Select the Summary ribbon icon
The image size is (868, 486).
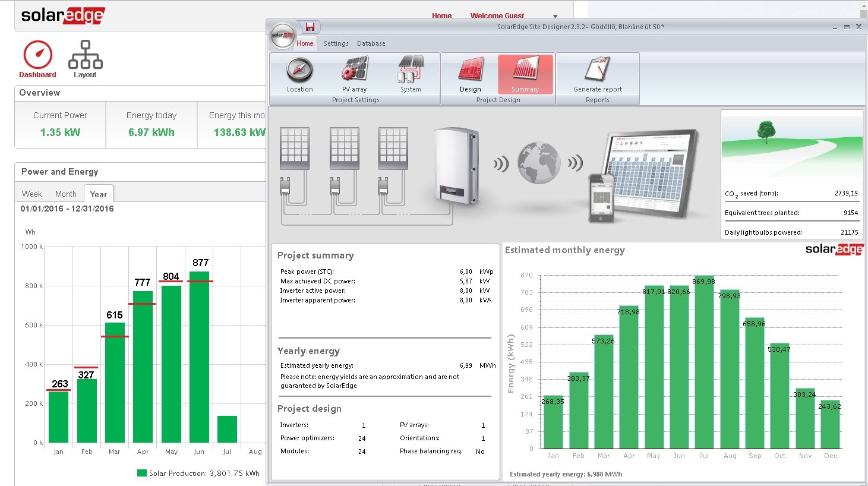[525, 69]
